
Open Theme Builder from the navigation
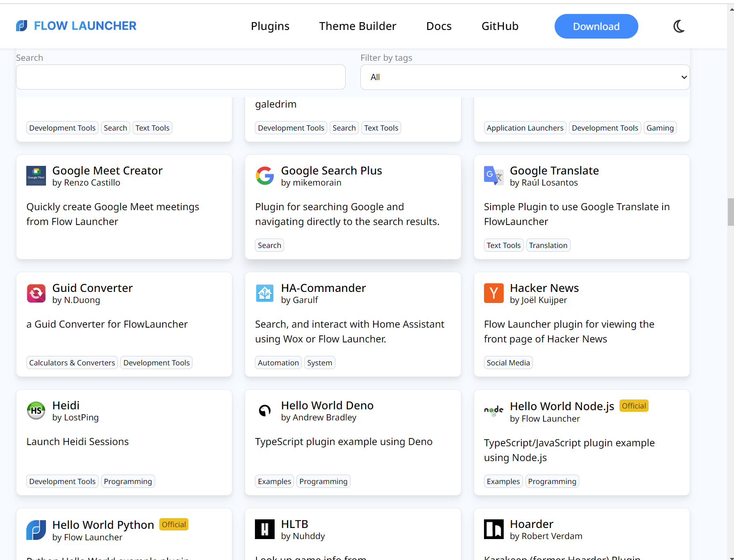[x=358, y=26]
